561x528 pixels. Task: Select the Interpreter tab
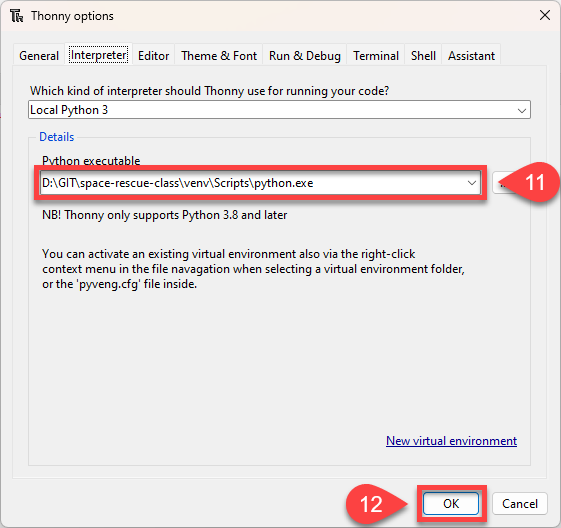point(98,55)
